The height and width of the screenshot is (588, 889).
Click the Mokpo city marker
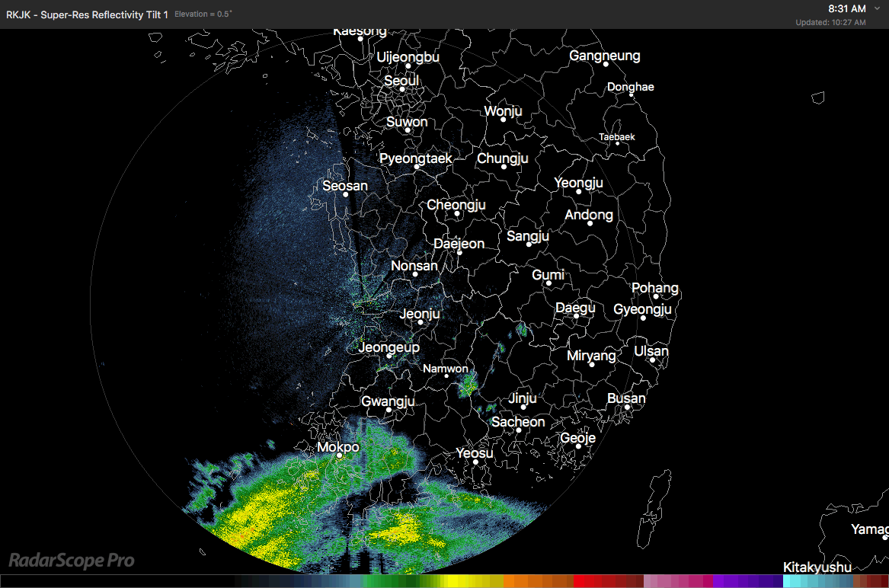coord(339,456)
